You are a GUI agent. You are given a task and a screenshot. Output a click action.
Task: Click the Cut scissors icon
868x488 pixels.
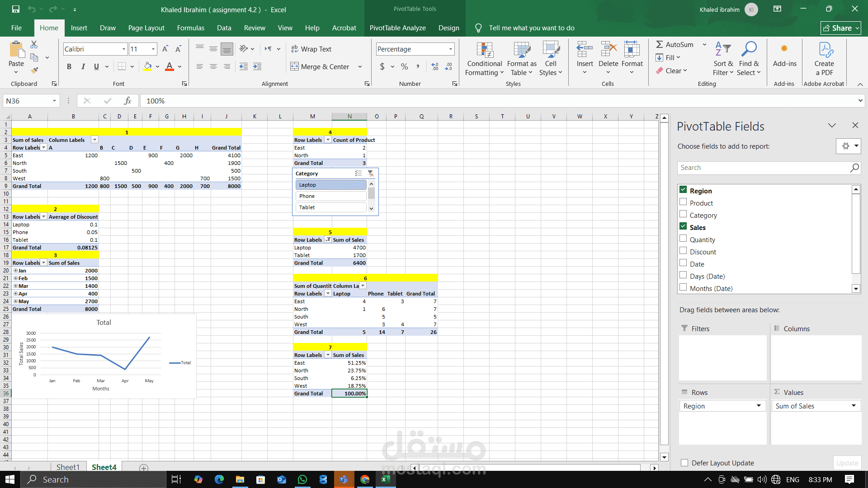pyautogui.click(x=34, y=45)
